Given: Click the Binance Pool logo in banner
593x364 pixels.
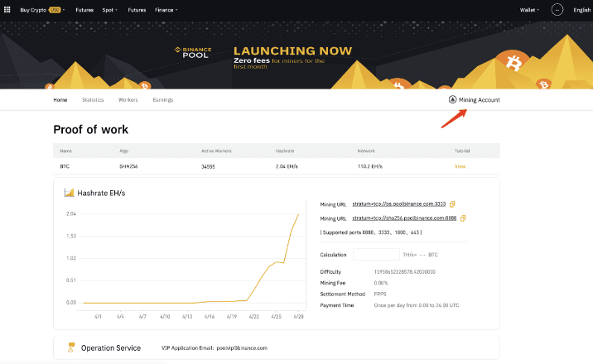Looking at the screenshot, I should (193, 52).
